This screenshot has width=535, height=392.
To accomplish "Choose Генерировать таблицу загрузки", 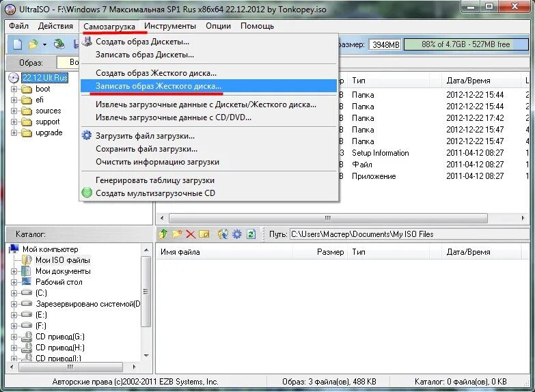I will click(x=209, y=180).
